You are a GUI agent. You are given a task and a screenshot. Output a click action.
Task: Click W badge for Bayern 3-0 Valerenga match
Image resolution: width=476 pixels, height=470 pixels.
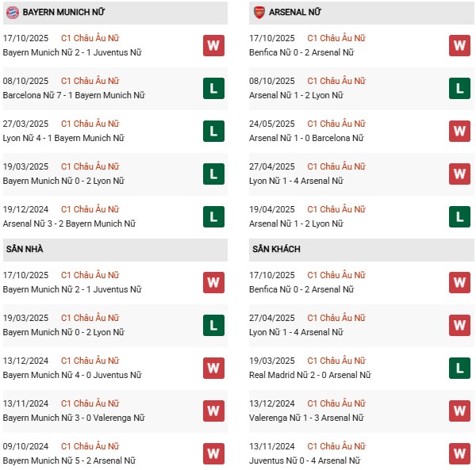click(213, 411)
